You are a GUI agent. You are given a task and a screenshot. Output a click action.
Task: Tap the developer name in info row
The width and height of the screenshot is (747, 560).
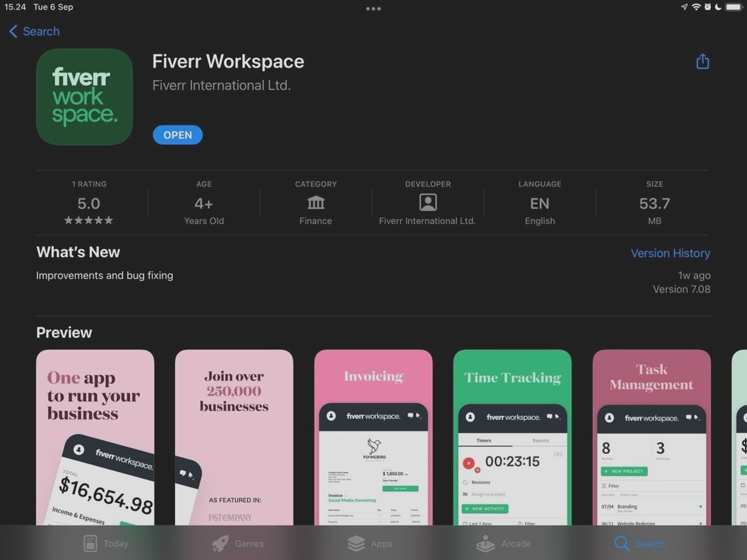[427, 221]
